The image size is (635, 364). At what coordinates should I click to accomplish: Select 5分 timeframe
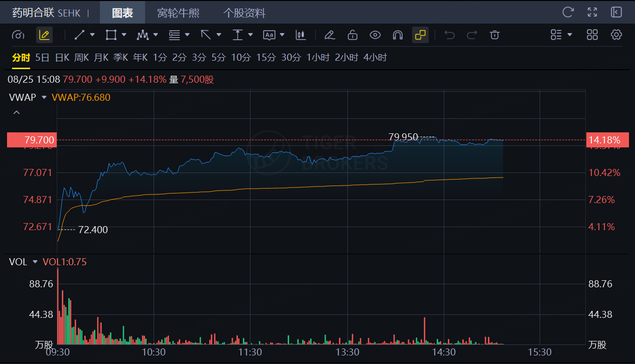[218, 58]
